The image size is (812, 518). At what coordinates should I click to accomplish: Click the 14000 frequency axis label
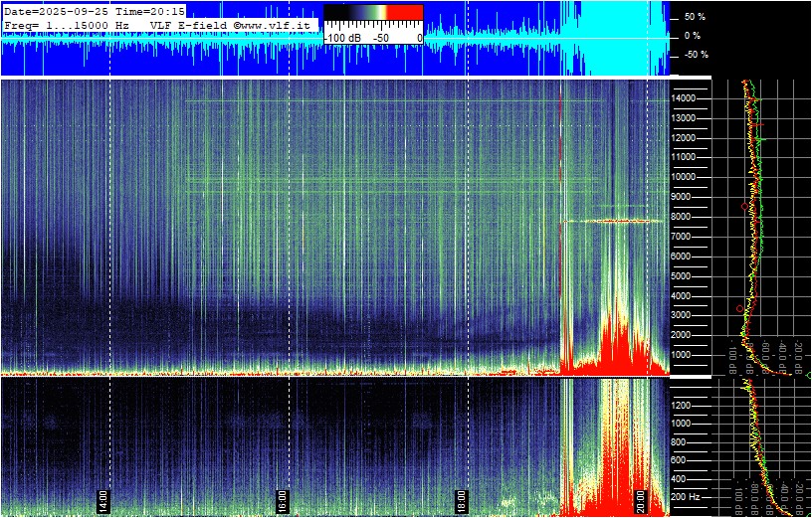(x=684, y=98)
